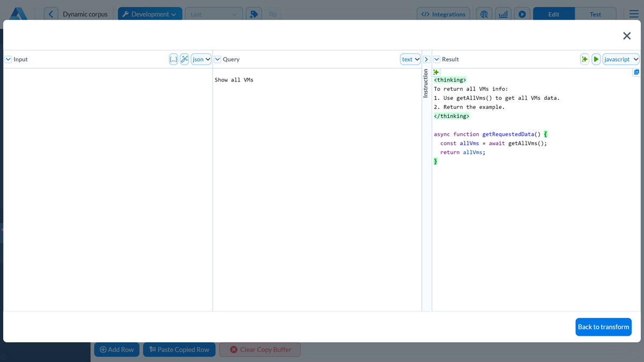Copy the generated code with the copy icon

(x=636, y=71)
